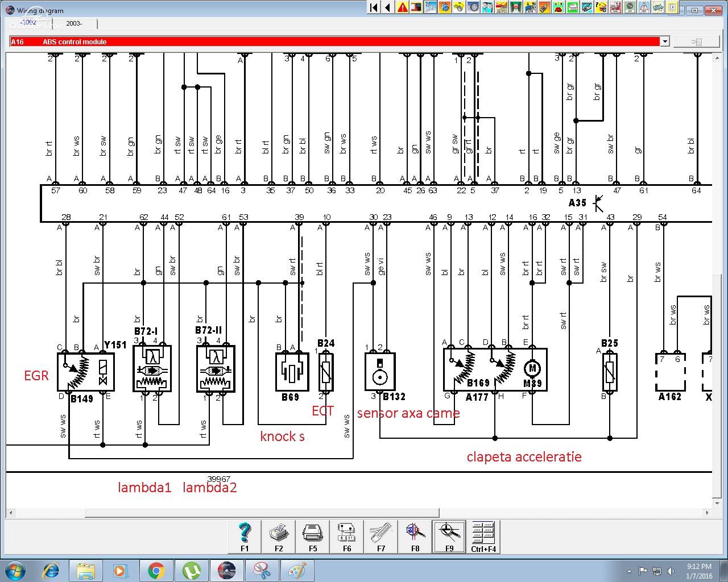Open the yellow engine icon in top toolbar

tap(459, 7)
